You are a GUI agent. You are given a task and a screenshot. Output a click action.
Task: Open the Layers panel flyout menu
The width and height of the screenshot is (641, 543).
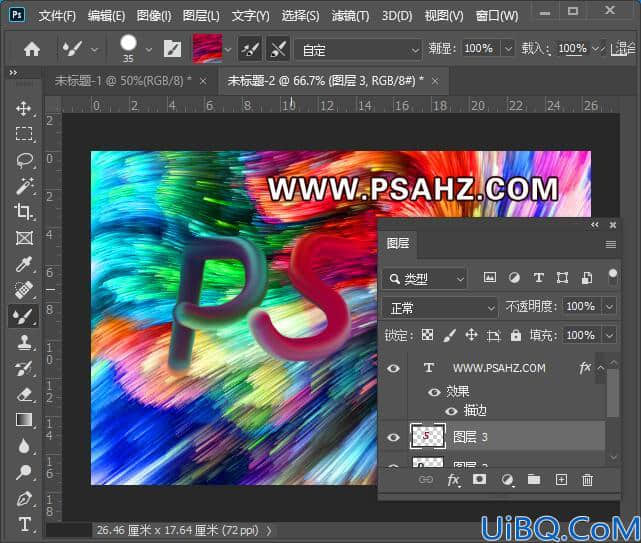610,245
